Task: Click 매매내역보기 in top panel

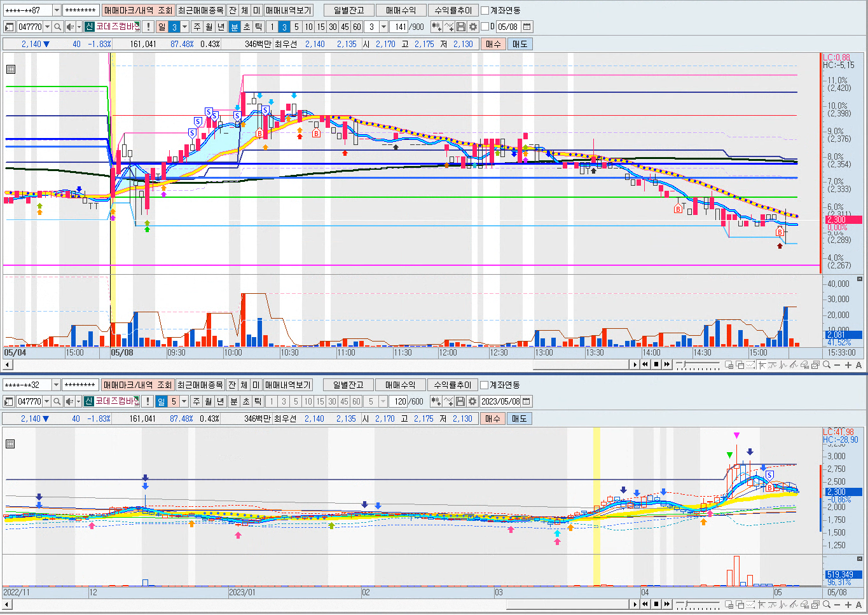Action: 289,10
